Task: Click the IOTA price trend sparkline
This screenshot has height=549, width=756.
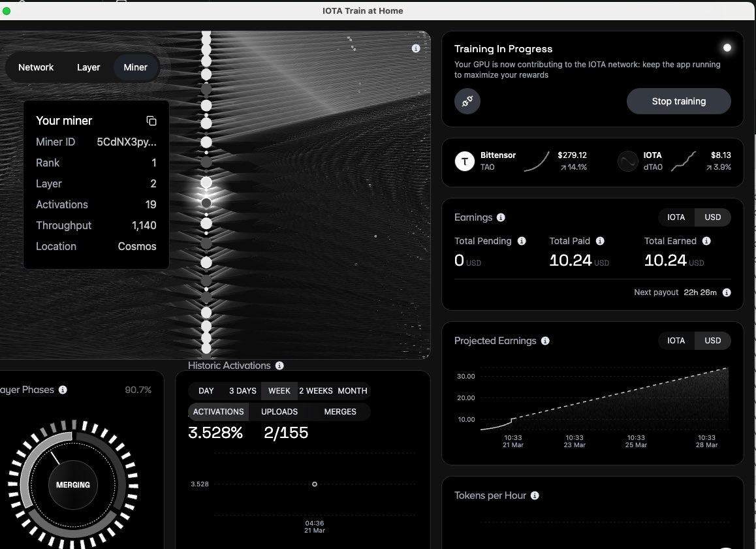Action: tap(684, 161)
